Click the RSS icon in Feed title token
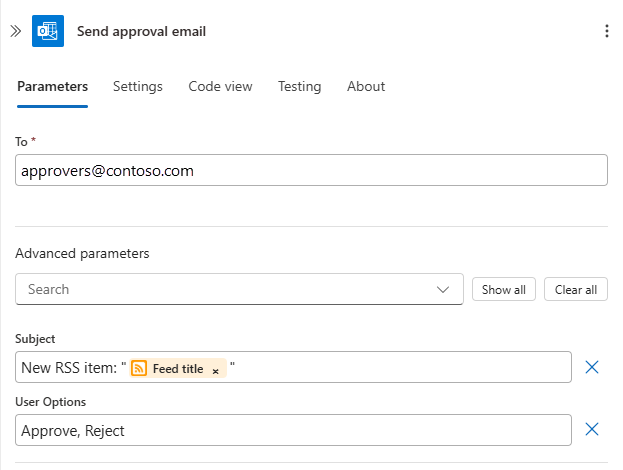 [x=139, y=368]
